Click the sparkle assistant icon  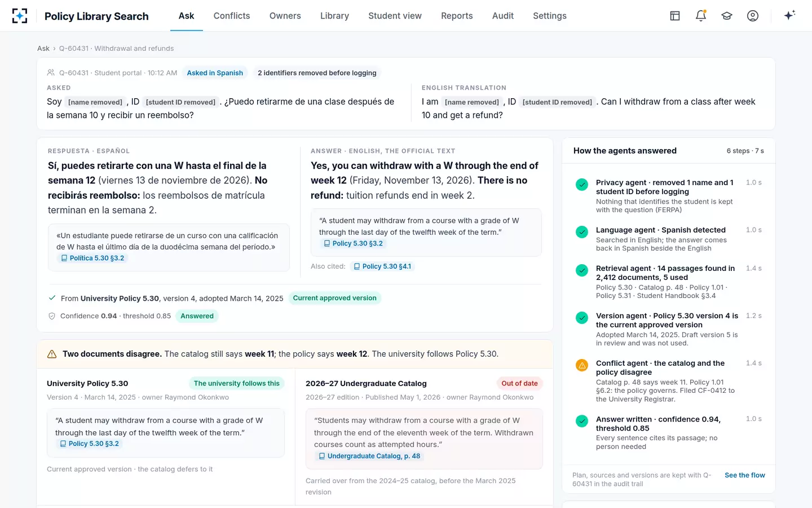click(x=789, y=15)
